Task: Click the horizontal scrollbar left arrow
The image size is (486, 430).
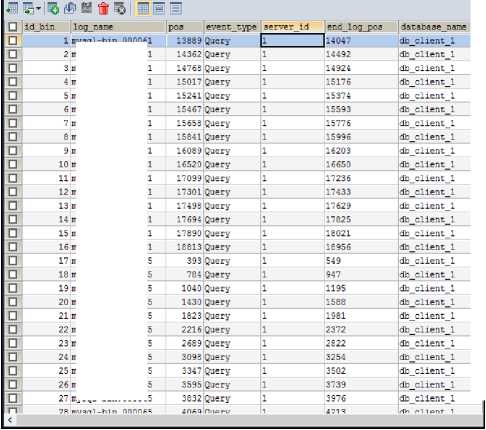Action: click(x=10, y=420)
